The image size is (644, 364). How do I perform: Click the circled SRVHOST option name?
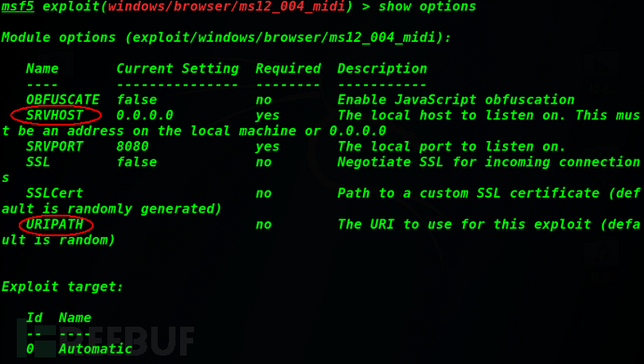click(x=55, y=115)
